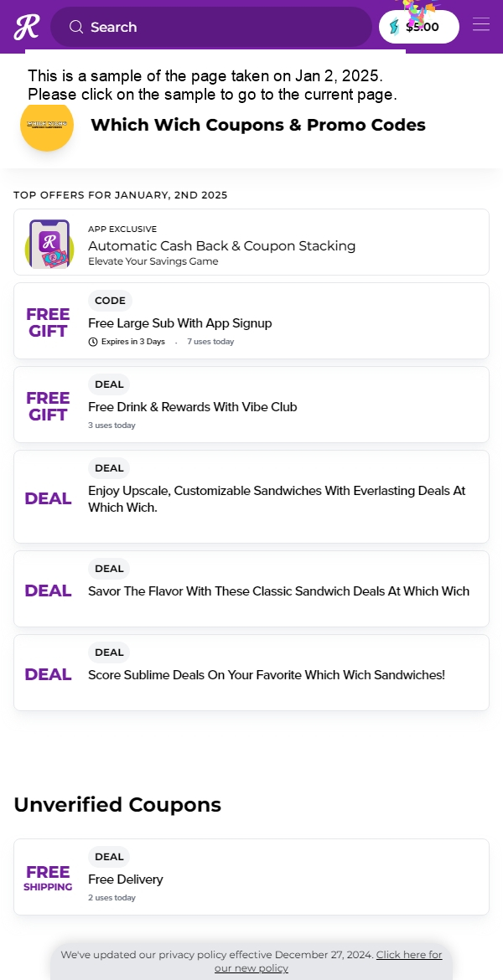The height and width of the screenshot is (980, 503).
Task: Click the Rakuten R logo
Action: tap(26, 27)
